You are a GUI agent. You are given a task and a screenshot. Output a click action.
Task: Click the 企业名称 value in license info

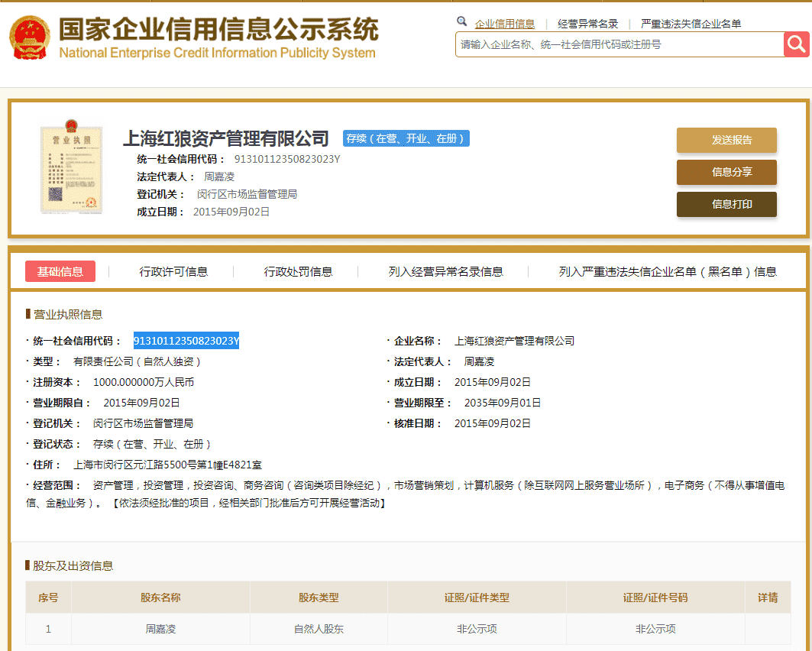point(514,341)
